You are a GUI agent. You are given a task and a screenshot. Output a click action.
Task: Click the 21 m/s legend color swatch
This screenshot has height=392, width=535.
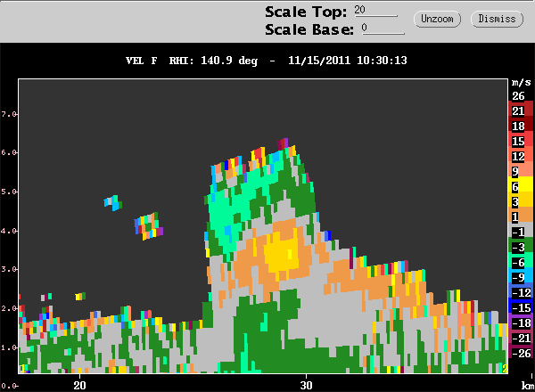coord(521,110)
